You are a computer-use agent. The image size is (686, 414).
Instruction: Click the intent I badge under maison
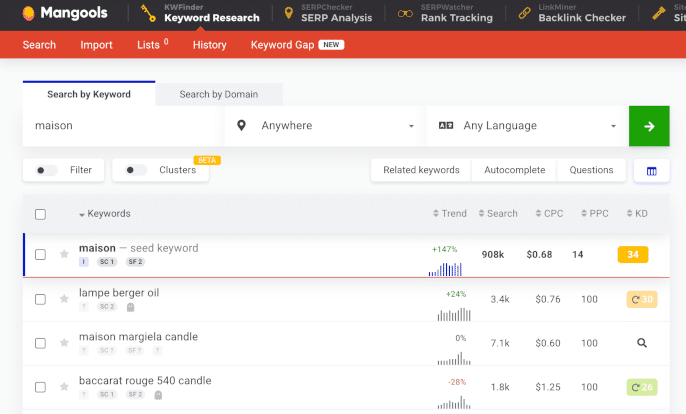[84, 262]
